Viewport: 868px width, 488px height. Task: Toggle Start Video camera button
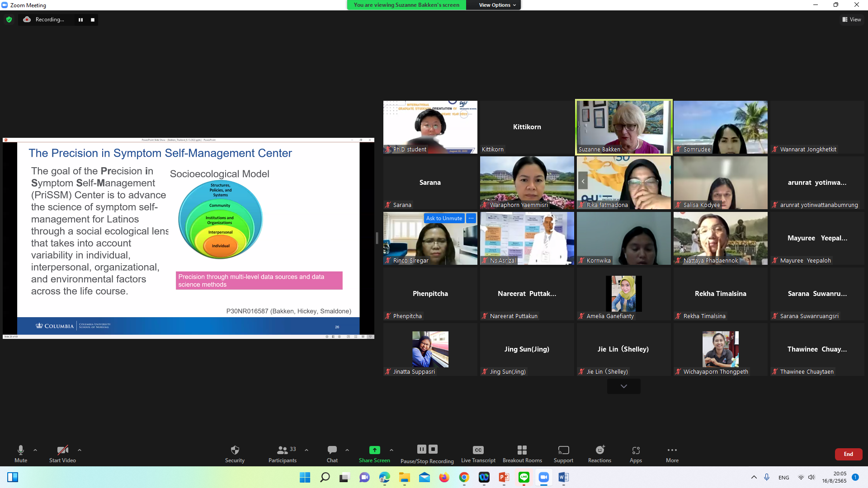[x=62, y=450]
